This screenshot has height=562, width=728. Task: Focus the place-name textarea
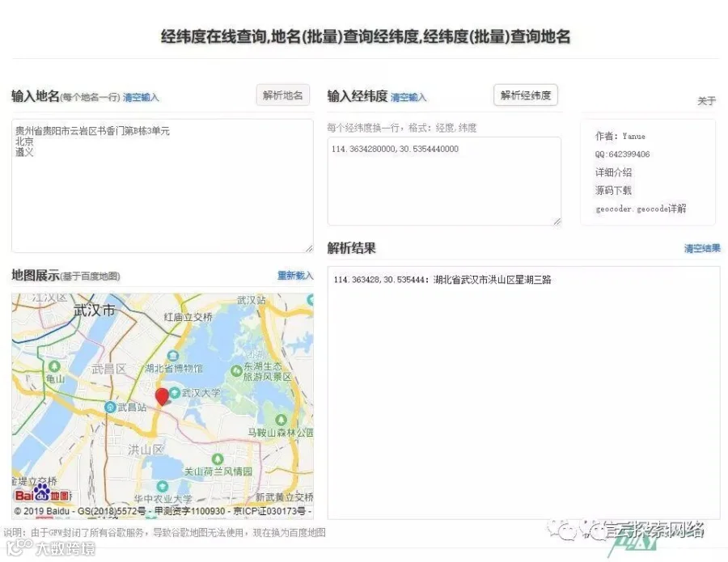pyautogui.click(x=163, y=186)
